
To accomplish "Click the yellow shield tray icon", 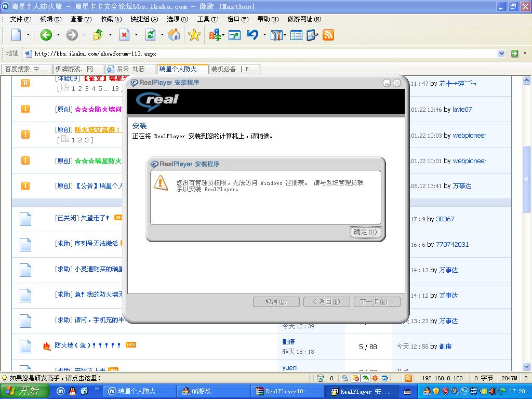I will pos(436,391).
